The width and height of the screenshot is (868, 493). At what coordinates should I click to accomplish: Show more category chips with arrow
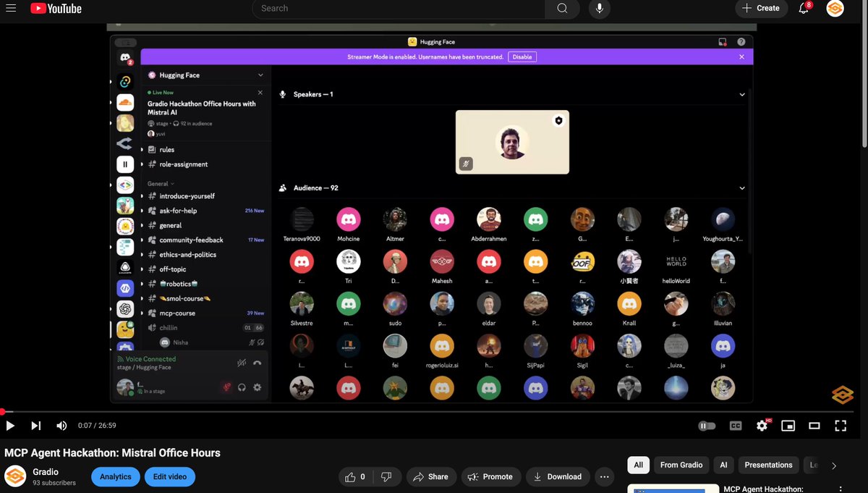tap(834, 465)
